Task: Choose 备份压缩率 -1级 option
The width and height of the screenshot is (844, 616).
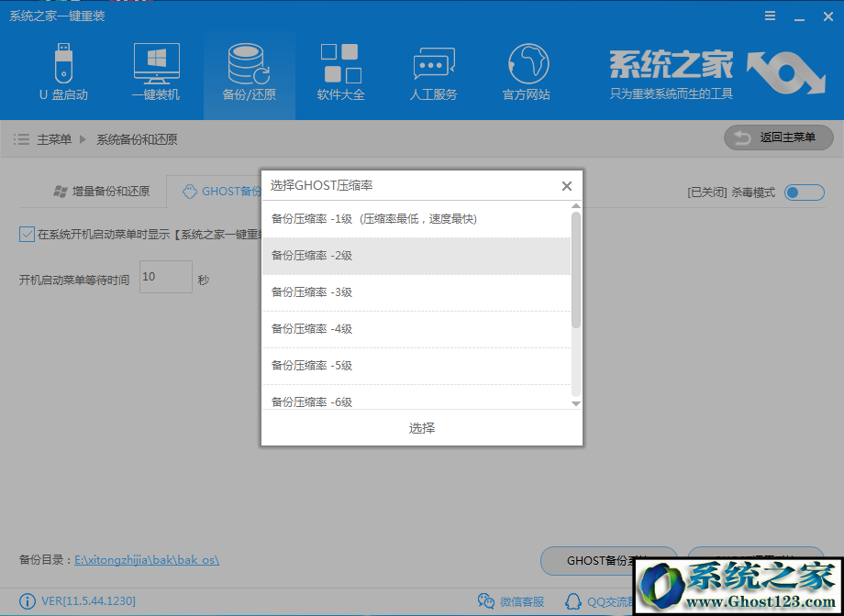Action: coord(416,219)
